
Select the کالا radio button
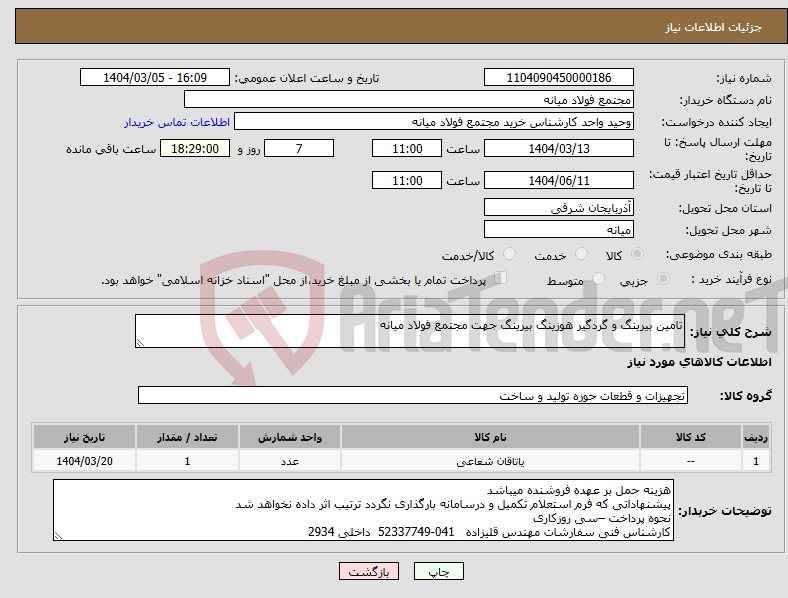(x=637, y=254)
